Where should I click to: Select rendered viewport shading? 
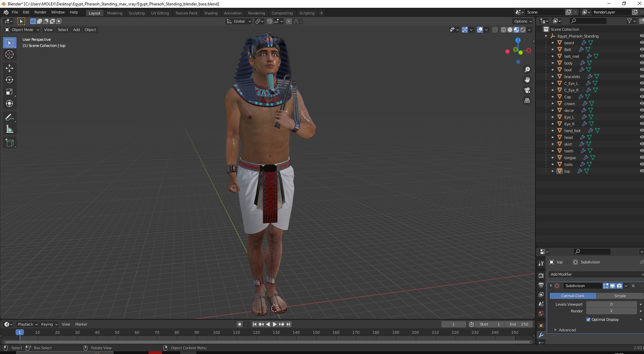523,30
